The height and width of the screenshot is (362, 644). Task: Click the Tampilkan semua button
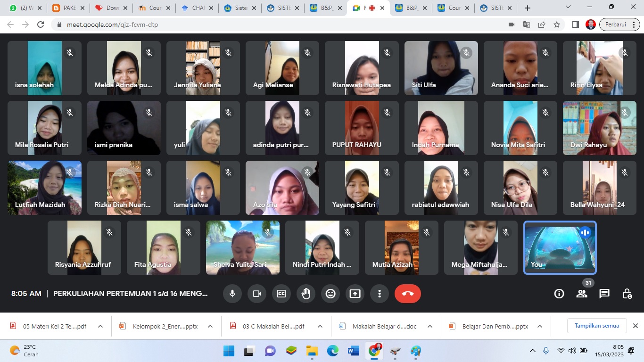click(x=596, y=326)
